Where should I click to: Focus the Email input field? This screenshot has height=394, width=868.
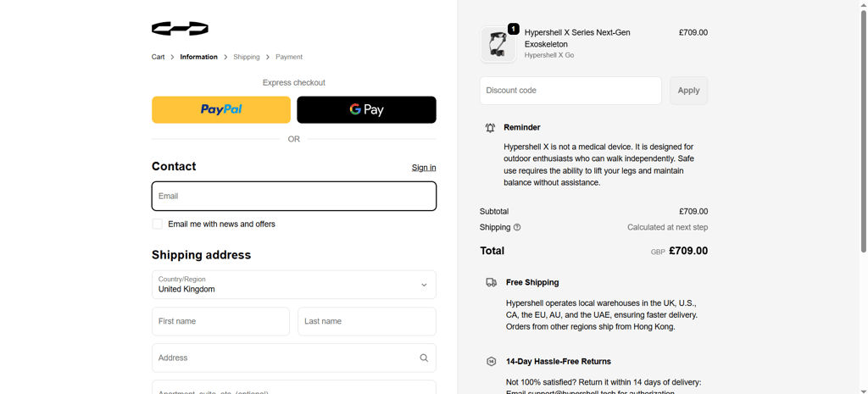pos(294,196)
